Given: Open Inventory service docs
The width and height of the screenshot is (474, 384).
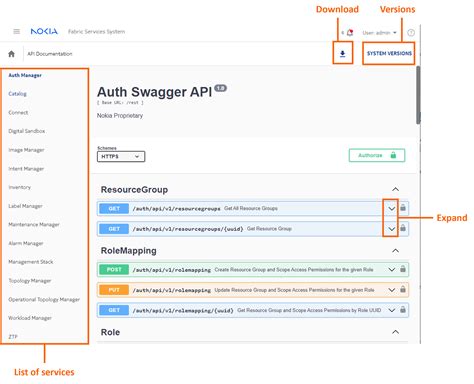Looking at the screenshot, I should pyautogui.click(x=20, y=187).
